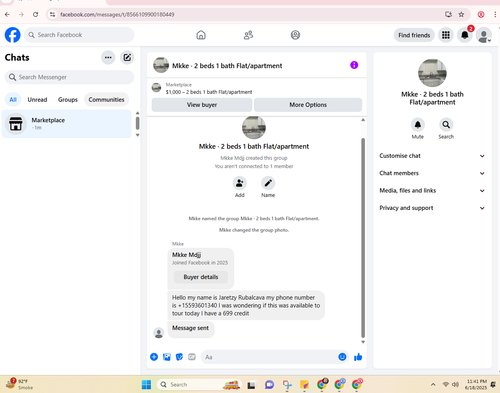The height and width of the screenshot is (393, 500).
Task: Click the Buyer details button
Action: click(x=201, y=277)
